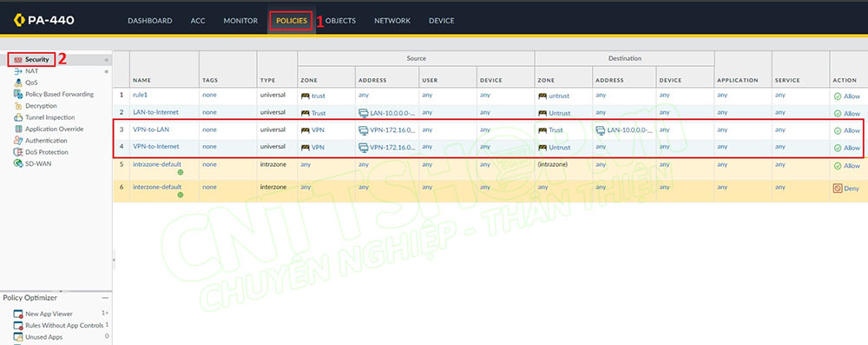Open the intrazone-default rule

pos(157,164)
